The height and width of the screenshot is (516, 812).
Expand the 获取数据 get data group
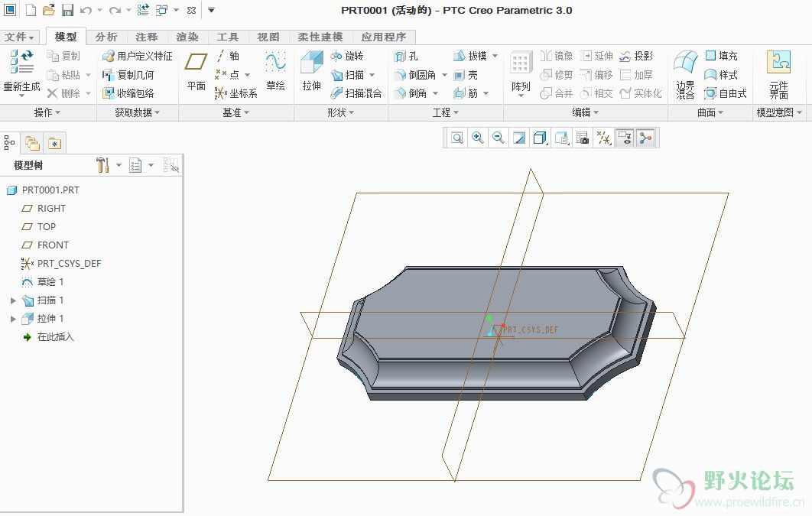point(137,112)
